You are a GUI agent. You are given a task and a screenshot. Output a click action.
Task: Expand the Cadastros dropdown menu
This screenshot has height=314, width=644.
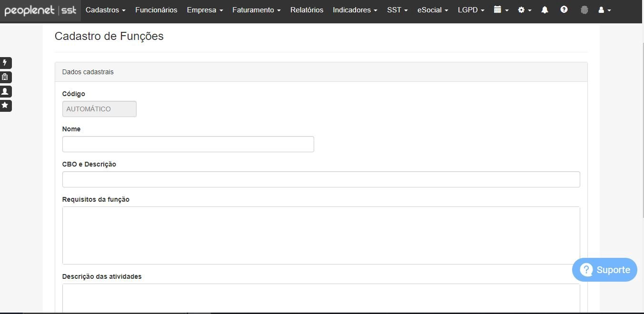point(105,10)
